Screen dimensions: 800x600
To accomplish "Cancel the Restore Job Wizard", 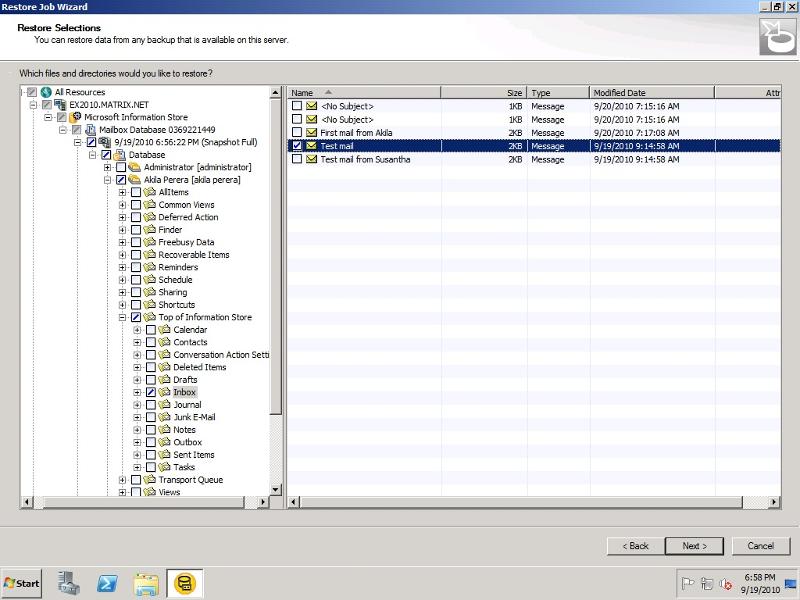I will point(761,546).
